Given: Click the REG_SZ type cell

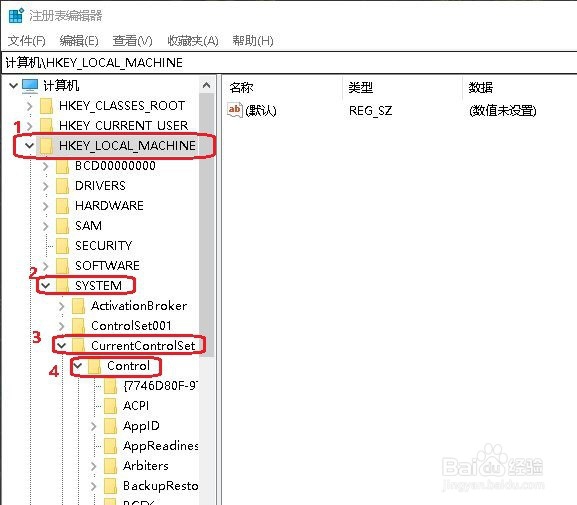Looking at the screenshot, I should (x=371, y=110).
